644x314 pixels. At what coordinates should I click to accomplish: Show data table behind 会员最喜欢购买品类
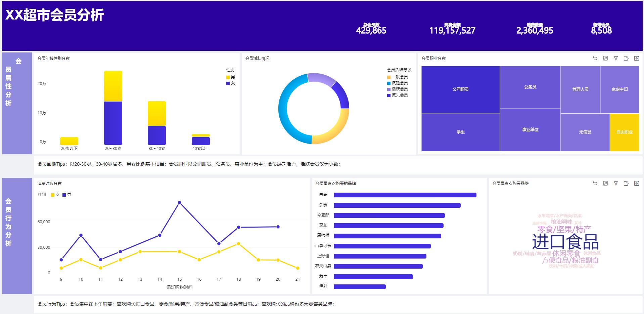626,183
